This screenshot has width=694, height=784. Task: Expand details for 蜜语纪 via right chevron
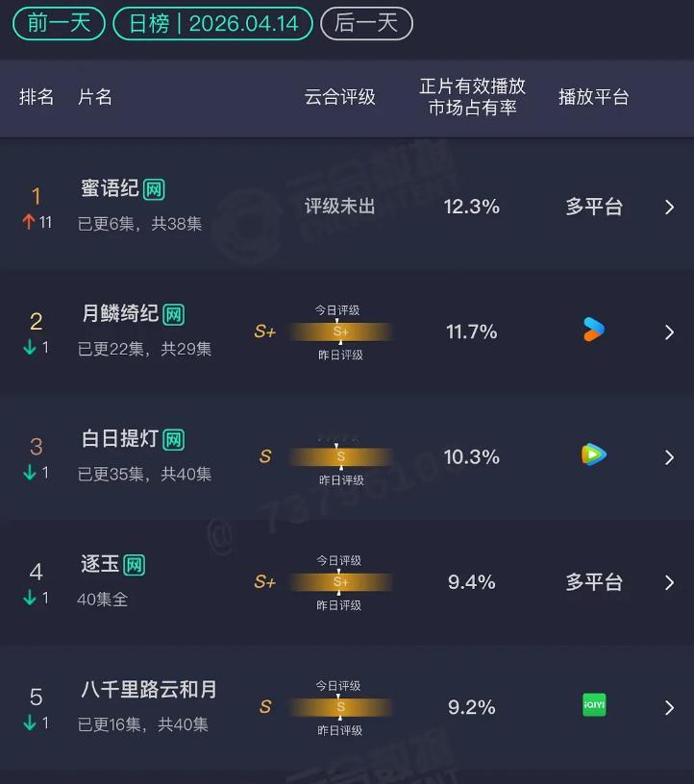(670, 208)
